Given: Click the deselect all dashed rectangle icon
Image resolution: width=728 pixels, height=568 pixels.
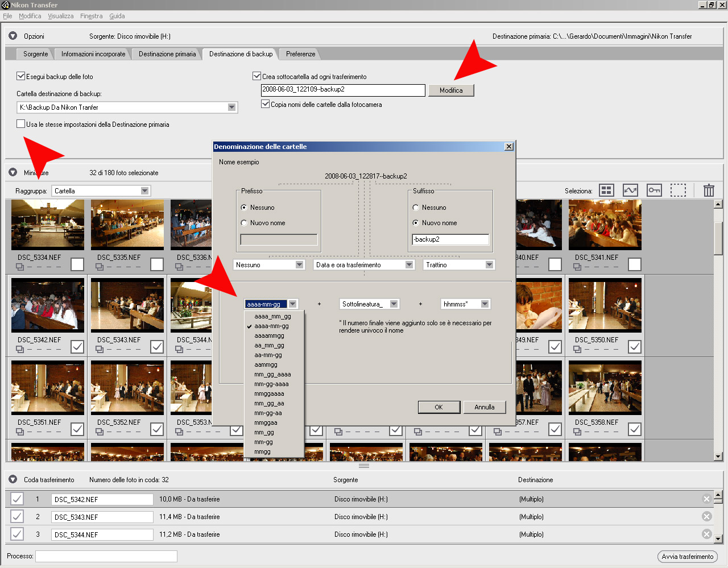Looking at the screenshot, I should click(x=678, y=190).
